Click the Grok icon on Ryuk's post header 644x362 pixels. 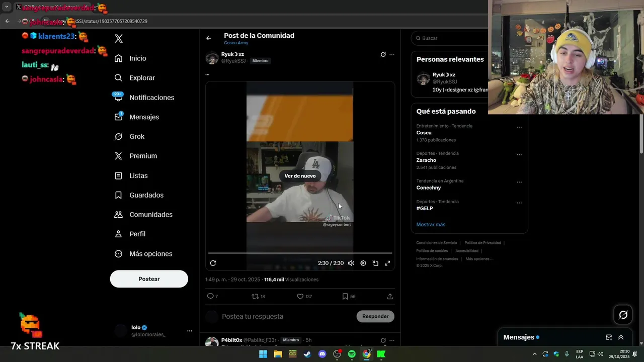[383, 54]
